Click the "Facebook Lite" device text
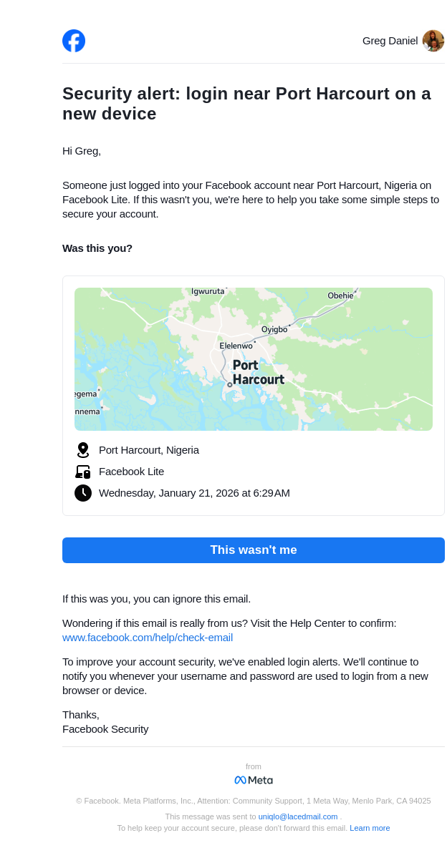Screen dimensions: 447x868 click(x=131, y=472)
